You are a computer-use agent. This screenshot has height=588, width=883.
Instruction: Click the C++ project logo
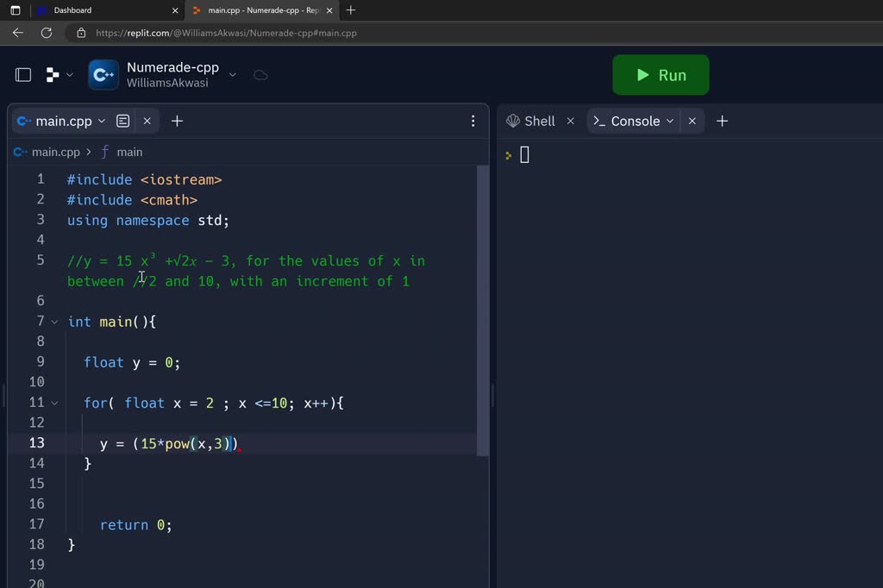[x=103, y=75]
